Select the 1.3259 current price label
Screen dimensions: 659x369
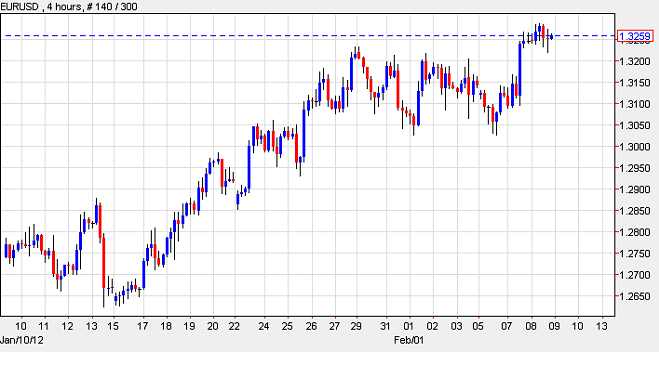click(x=635, y=36)
